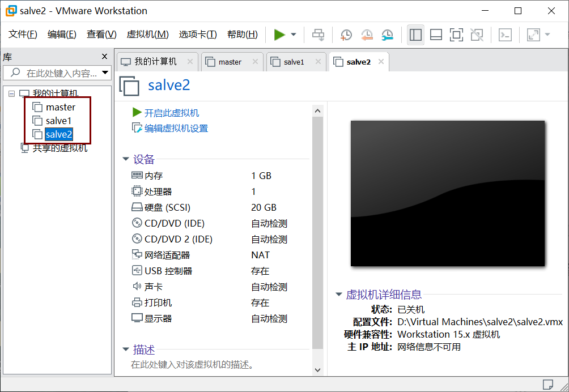Toggle the library sidebar view icon

[x=415, y=35]
